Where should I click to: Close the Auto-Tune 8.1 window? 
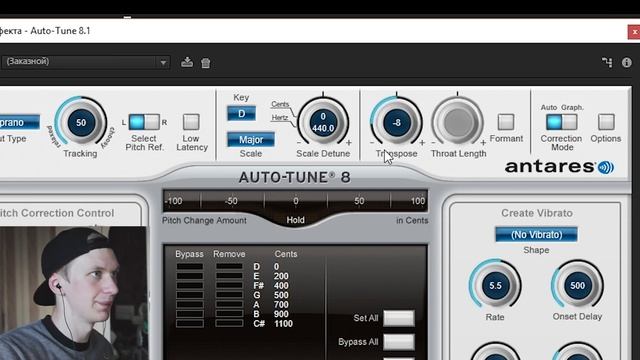[x=634, y=31]
